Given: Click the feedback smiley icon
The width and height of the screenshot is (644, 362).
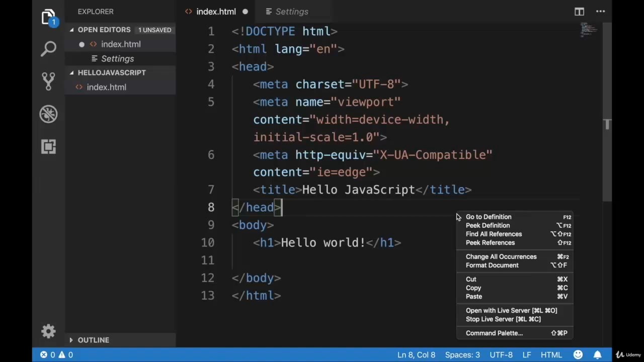Looking at the screenshot, I should click(x=578, y=354).
